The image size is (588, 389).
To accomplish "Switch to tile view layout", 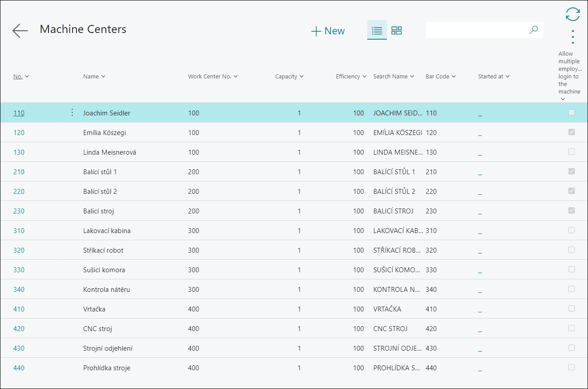I will point(396,30).
